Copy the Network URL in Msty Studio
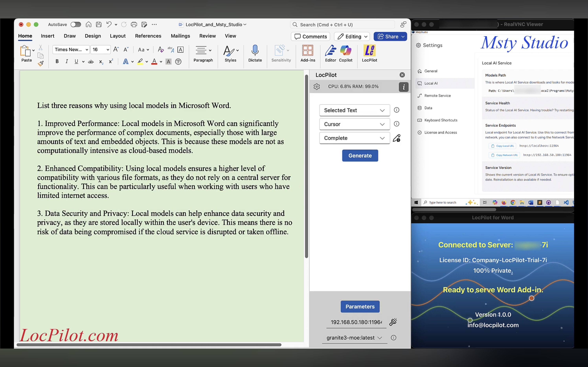This screenshot has height=367, width=588. click(504, 155)
